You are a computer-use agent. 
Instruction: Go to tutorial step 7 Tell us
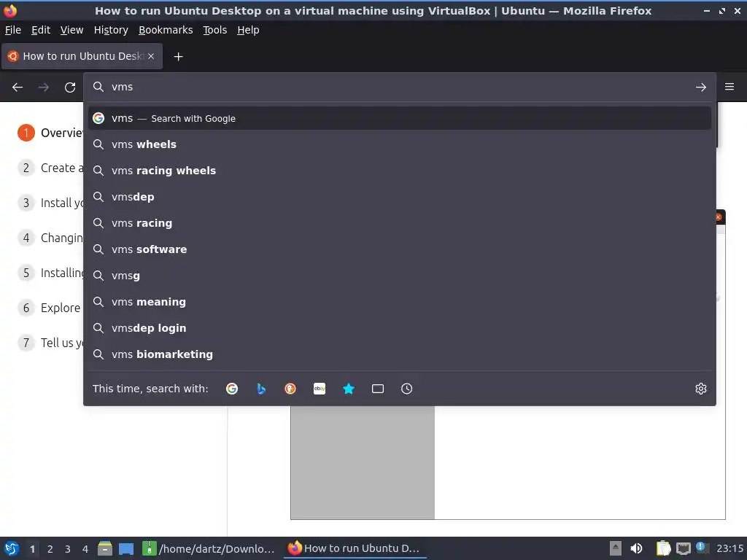[x=50, y=343]
